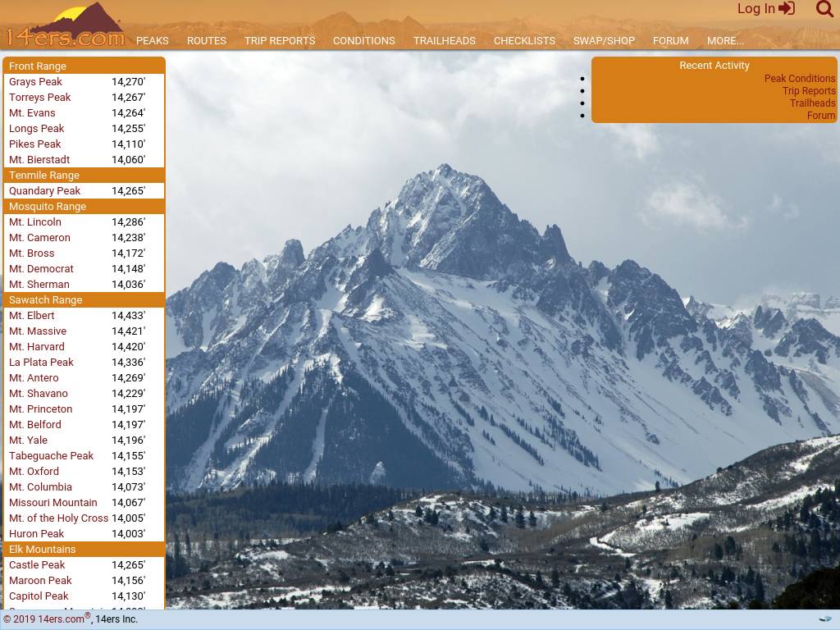Select Mt. Lincoln in Mosquito Range
This screenshot has width=840, height=630.
34,221
